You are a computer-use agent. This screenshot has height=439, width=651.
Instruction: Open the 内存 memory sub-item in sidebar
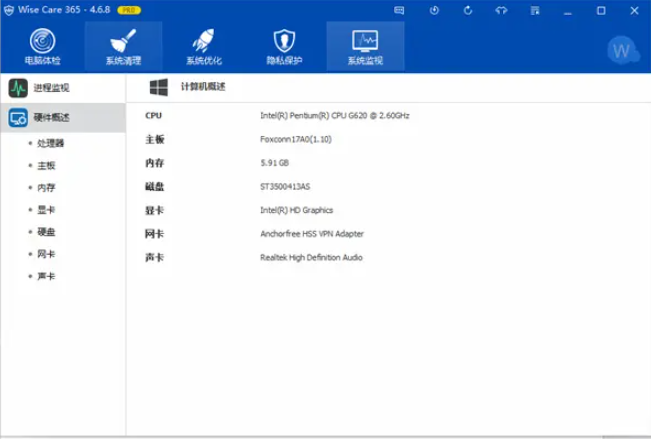tap(46, 188)
